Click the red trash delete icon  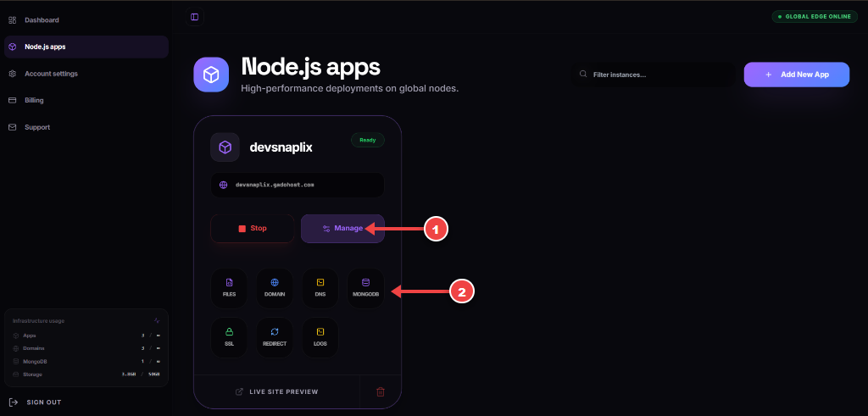point(381,391)
